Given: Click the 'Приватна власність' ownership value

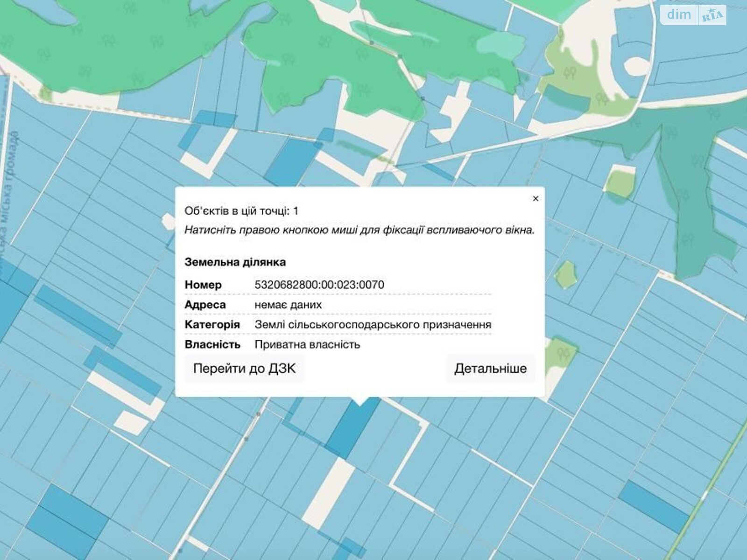Looking at the screenshot, I should click(x=307, y=345).
